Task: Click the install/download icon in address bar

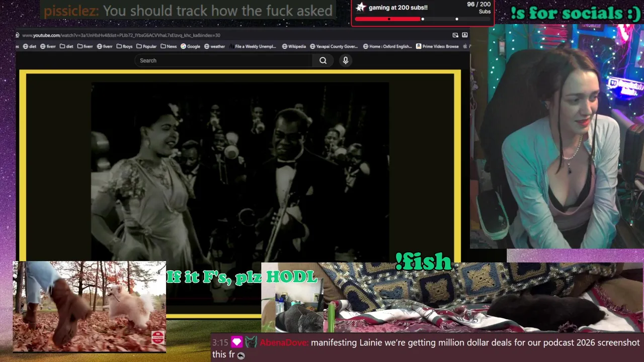Action: (464, 35)
